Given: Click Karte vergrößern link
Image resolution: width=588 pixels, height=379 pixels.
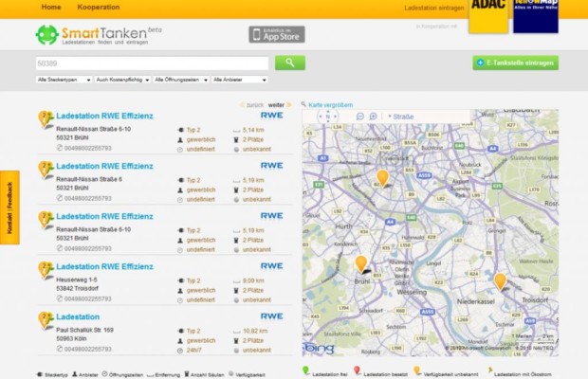Looking at the screenshot, I should click(x=330, y=105).
